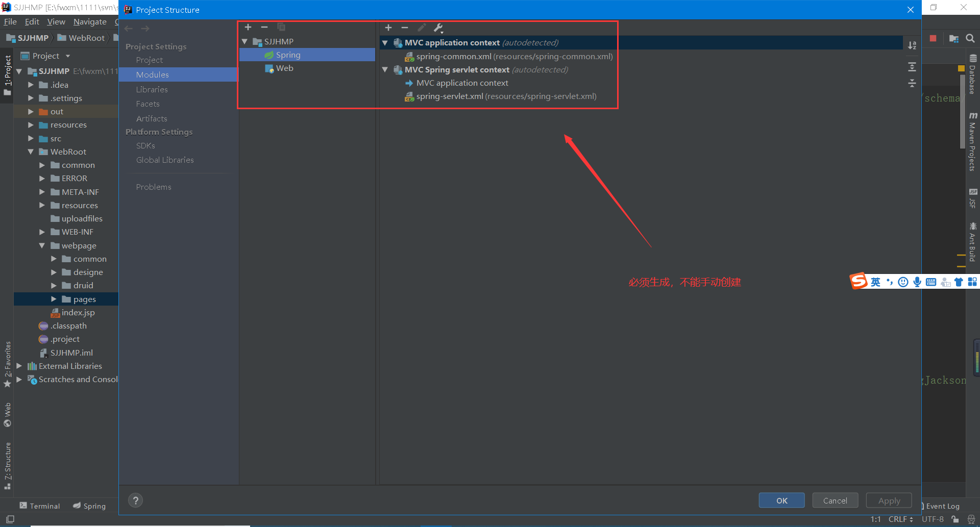The height and width of the screenshot is (527, 980).
Task: Click the OK button
Action: [781, 500]
